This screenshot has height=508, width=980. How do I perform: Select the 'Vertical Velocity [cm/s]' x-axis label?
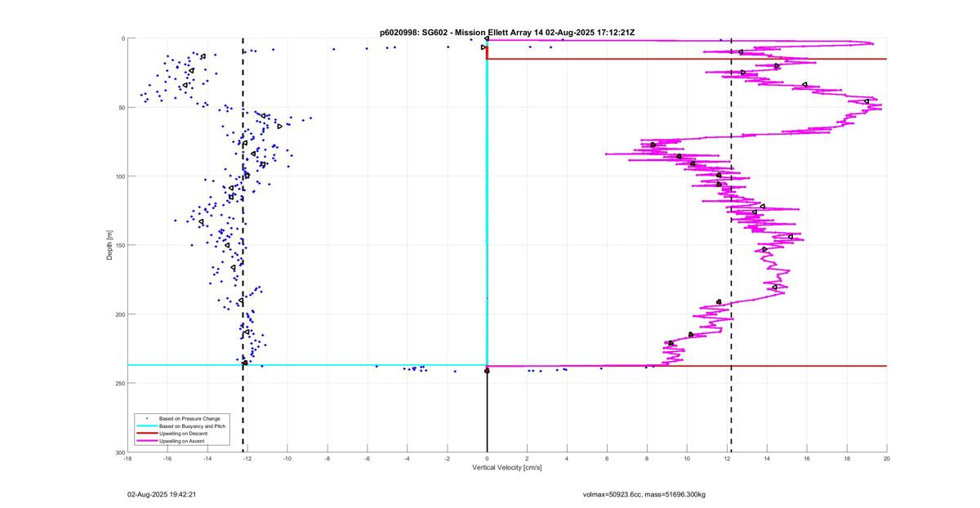(507, 468)
